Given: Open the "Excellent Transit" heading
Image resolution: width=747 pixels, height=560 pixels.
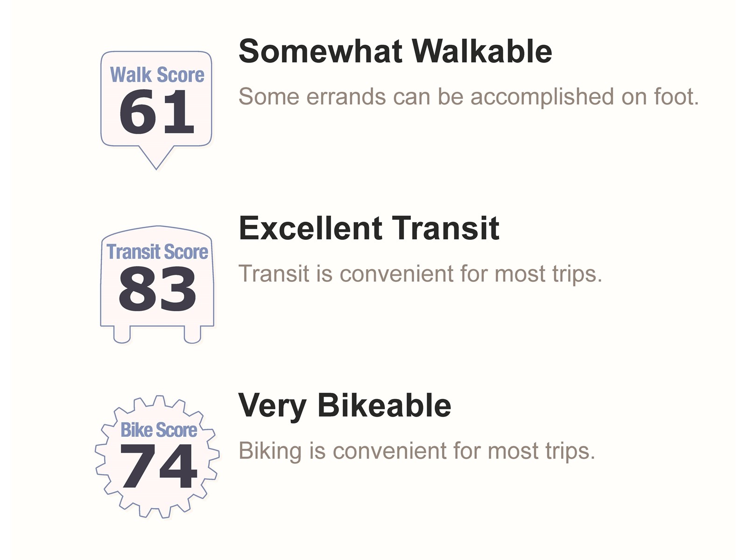Looking at the screenshot, I should pos(369,228).
